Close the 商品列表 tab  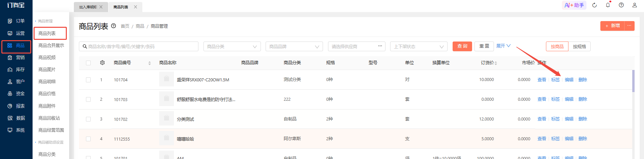135,7
